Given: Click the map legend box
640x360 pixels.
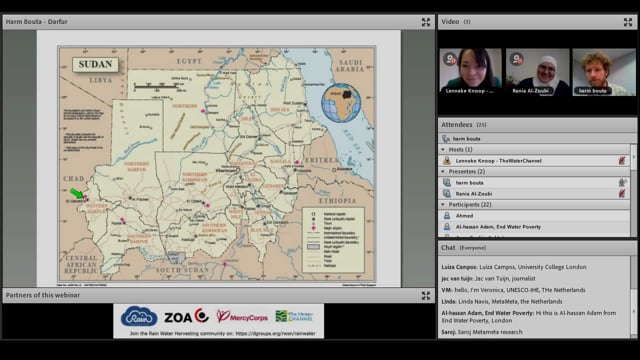Looking at the screenshot, I should click(333, 240).
